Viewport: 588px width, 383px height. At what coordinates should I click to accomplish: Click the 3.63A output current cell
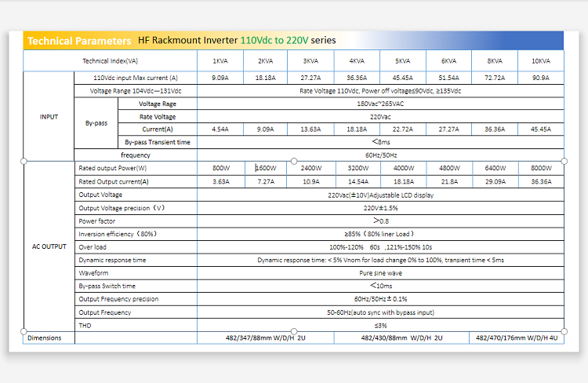tap(221, 182)
